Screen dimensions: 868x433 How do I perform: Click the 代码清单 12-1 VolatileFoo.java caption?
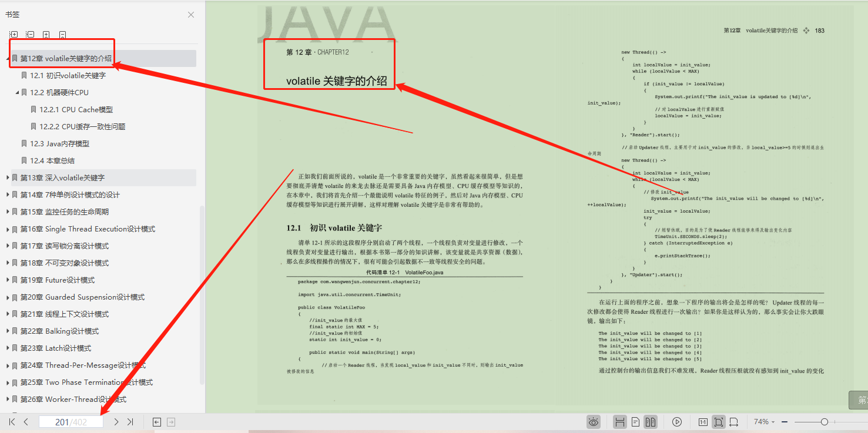404,273
